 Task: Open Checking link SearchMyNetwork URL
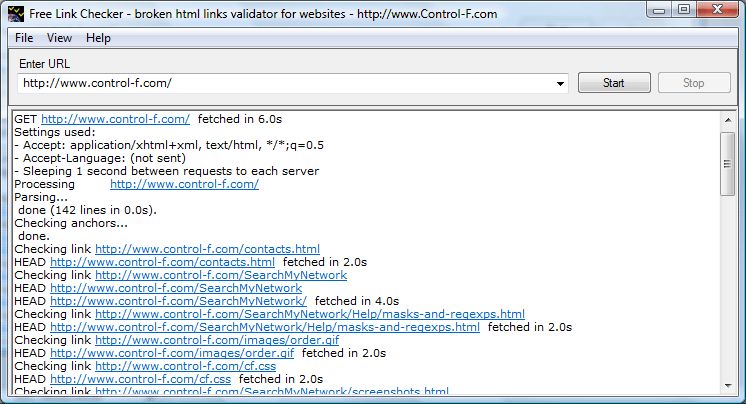point(221,275)
